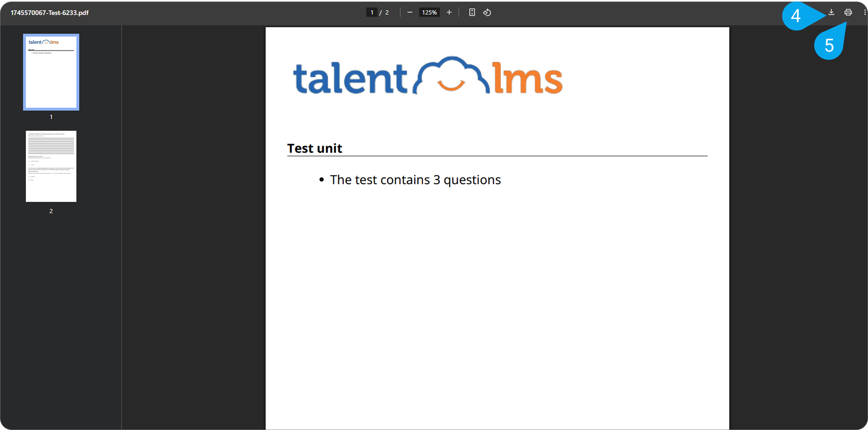Click the TalentLMS logo on the page
The image size is (868, 430).
428,75
